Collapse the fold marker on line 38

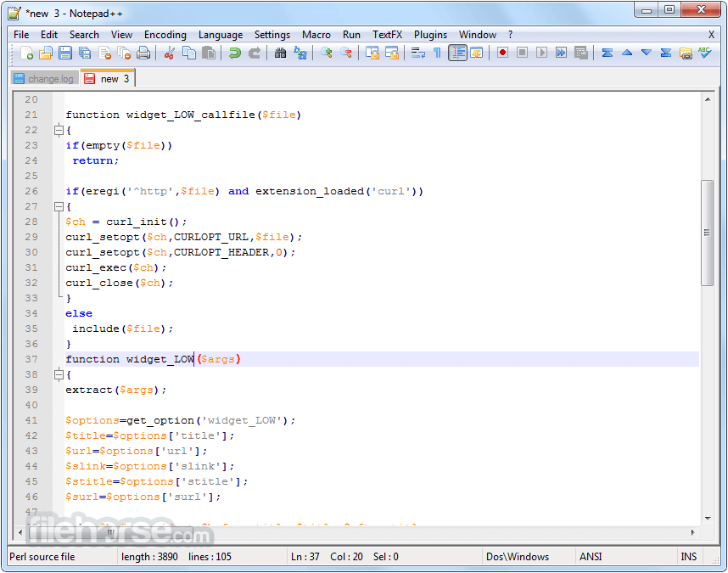coord(59,374)
